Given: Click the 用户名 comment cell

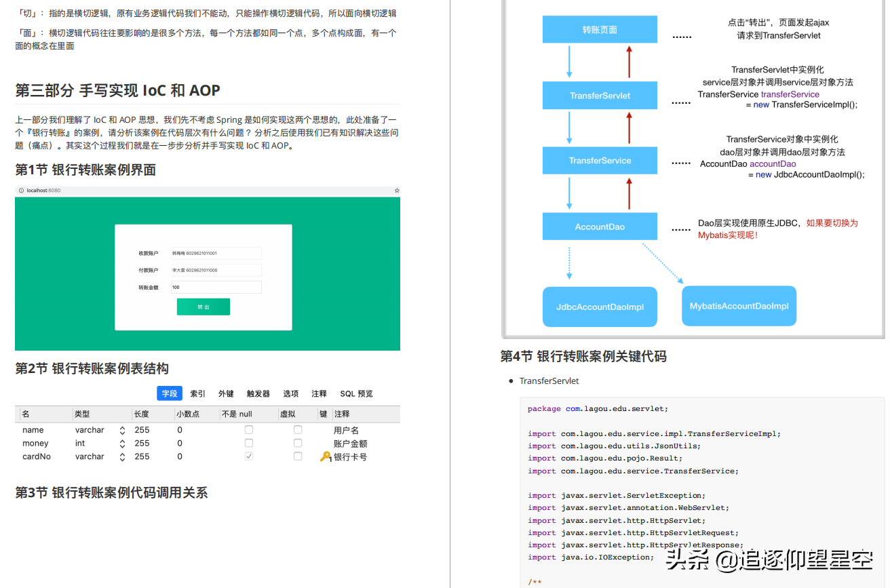Looking at the screenshot, I should [x=346, y=430].
